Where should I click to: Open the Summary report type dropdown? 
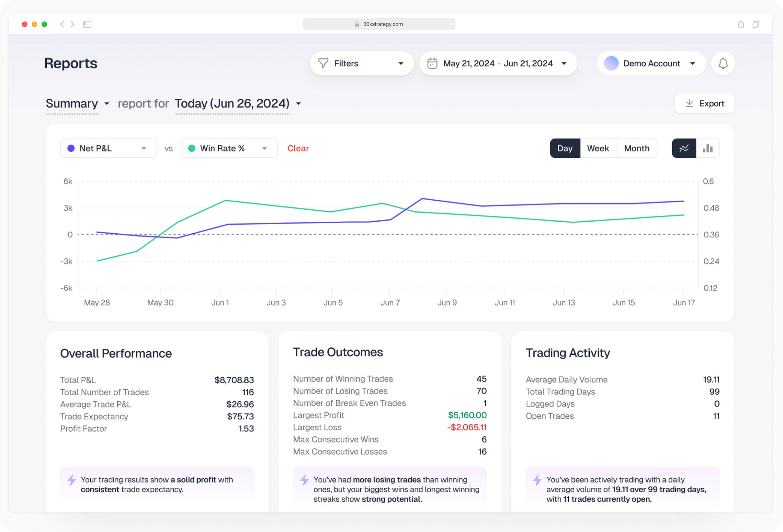(77, 104)
